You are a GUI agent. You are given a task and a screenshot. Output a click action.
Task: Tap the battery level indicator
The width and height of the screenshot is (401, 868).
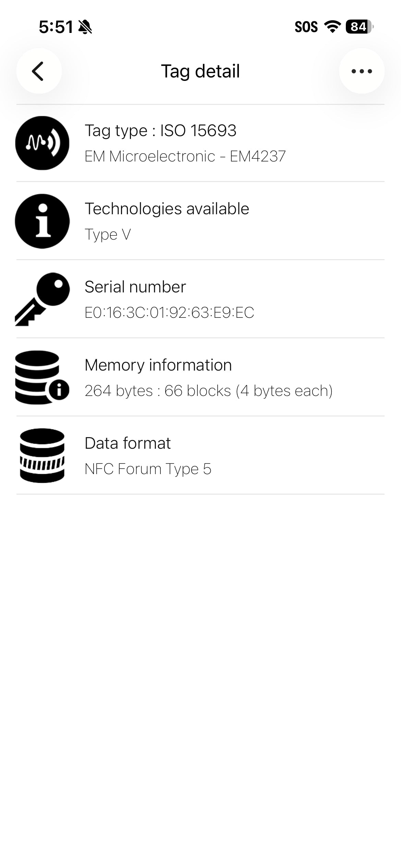tap(360, 26)
